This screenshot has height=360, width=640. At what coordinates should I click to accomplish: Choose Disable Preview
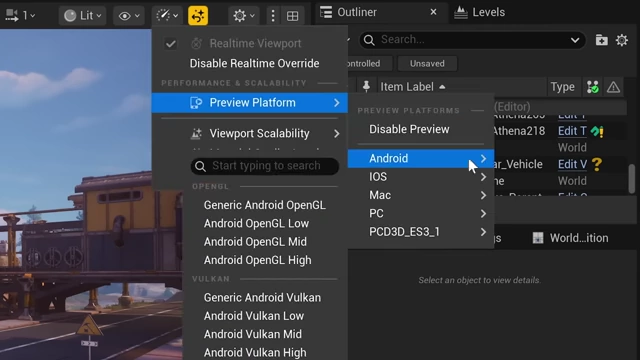click(x=409, y=129)
